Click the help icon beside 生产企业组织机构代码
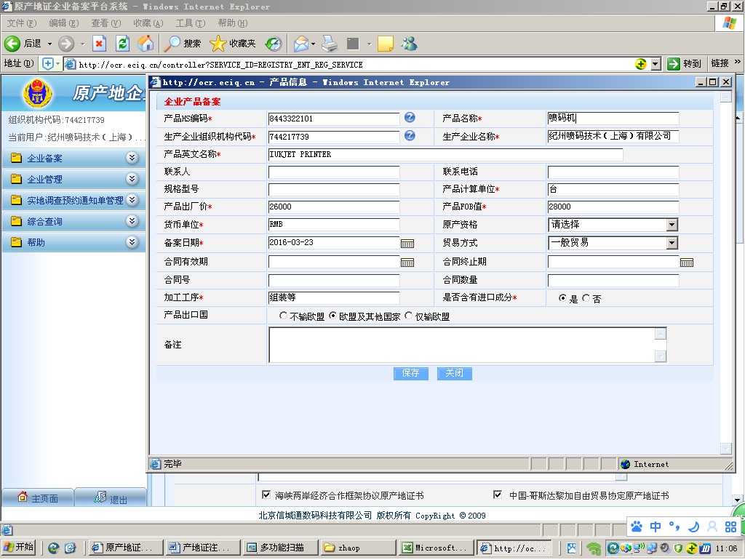Viewport: 745px width, 560px height. coord(410,136)
